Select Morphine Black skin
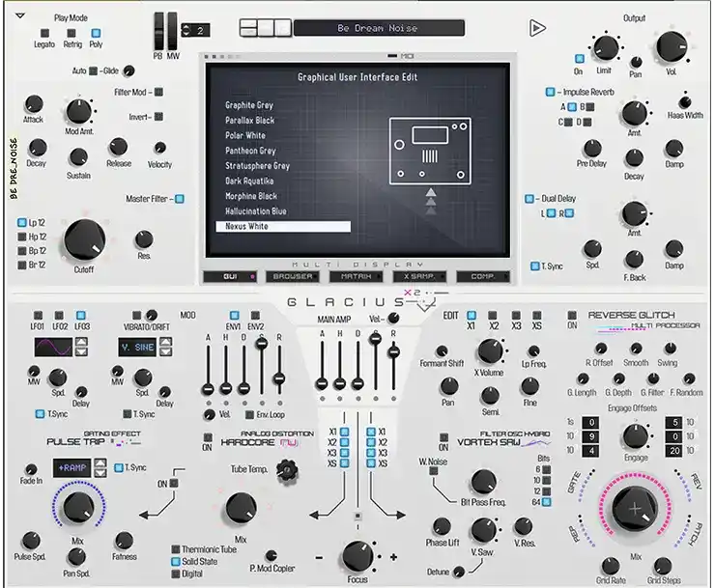Screen dimensions: 715x588 coord(251,196)
